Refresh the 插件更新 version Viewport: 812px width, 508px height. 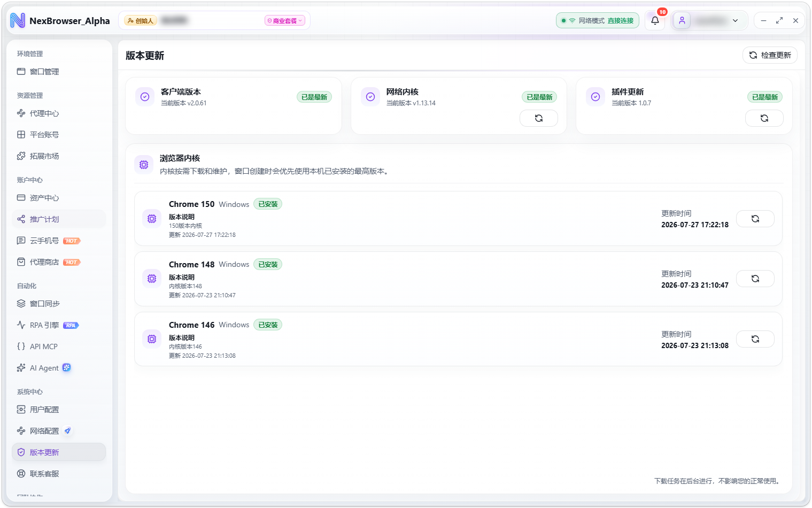[x=764, y=118]
